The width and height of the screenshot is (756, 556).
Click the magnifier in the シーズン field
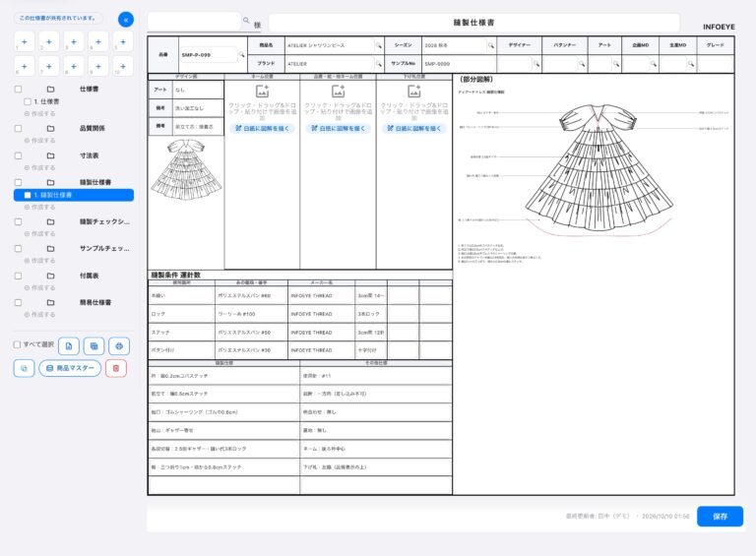(491, 45)
